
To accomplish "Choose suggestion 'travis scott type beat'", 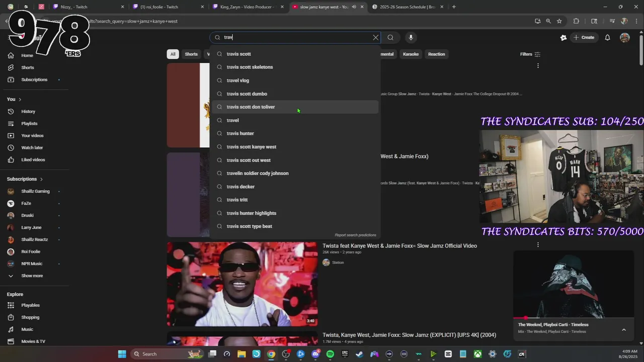I will [x=294, y=226].
